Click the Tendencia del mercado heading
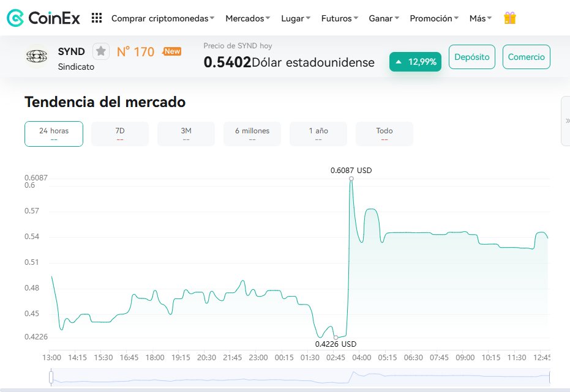This screenshot has height=392, width=570. coord(105,102)
